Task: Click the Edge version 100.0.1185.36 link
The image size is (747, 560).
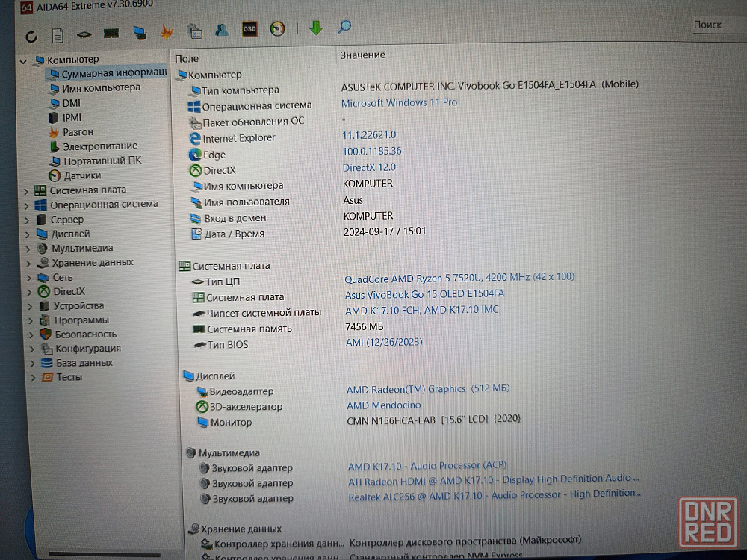Action: coord(372,152)
